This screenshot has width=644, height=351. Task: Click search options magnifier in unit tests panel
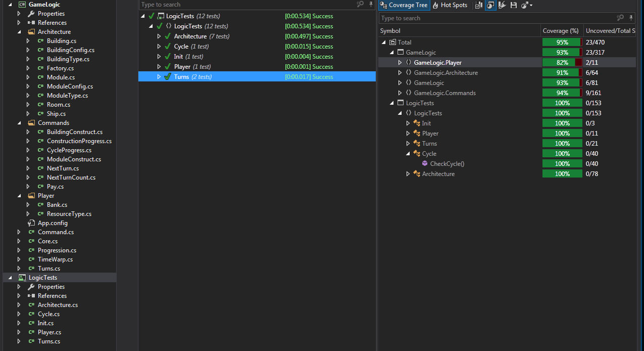(x=360, y=4)
